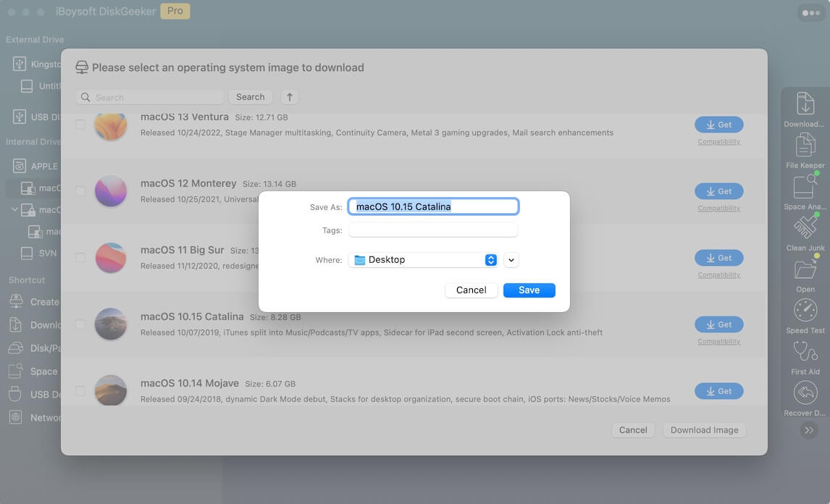Screen dimensions: 830x504
Task: Click Compatibility link under macOS 12 Monterey
Action: click(x=718, y=209)
